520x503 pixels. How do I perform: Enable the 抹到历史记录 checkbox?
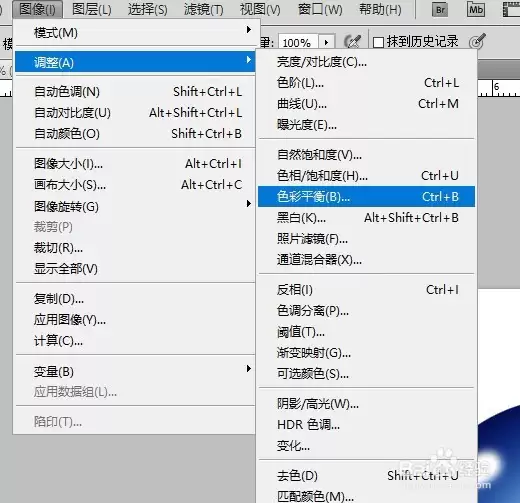[x=378, y=43]
